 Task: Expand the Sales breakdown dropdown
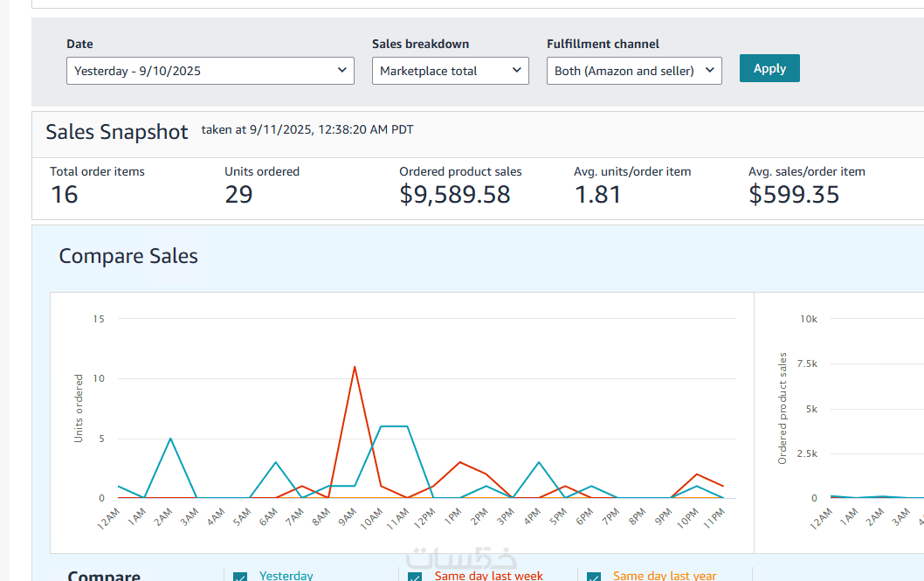(x=450, y=71)
